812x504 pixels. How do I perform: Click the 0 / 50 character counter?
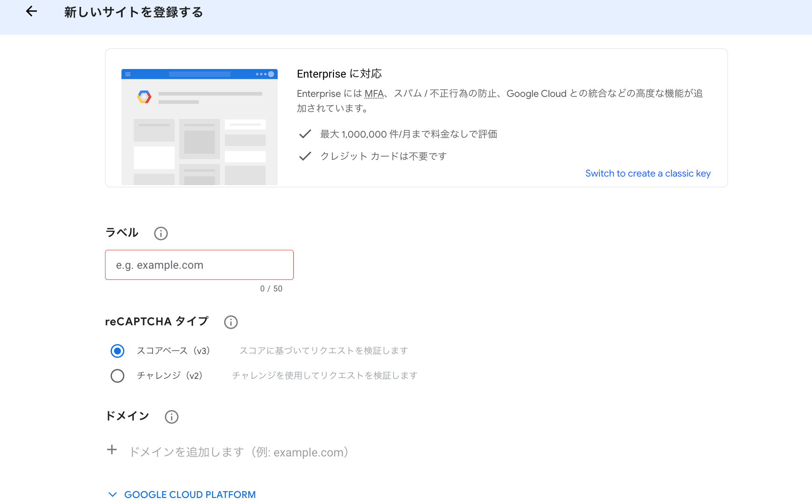(x=271, y=288)
